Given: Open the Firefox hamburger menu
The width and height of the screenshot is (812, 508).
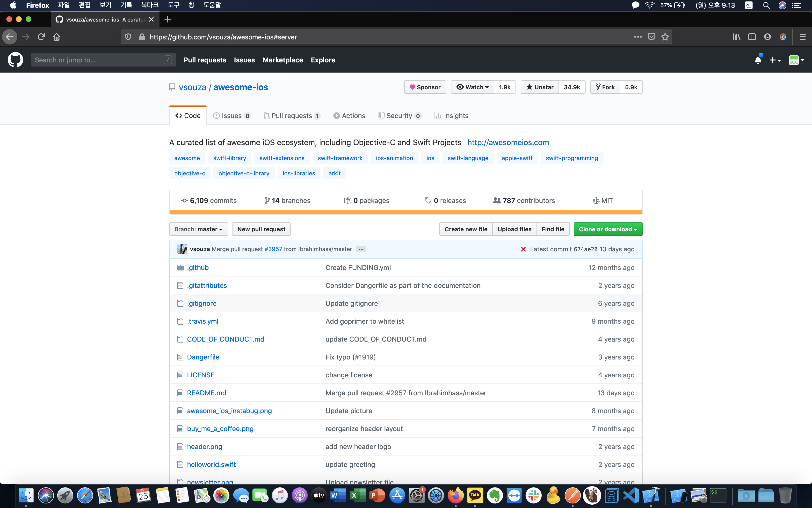Looking at the screenshot, I should click(x=802, y=37).
